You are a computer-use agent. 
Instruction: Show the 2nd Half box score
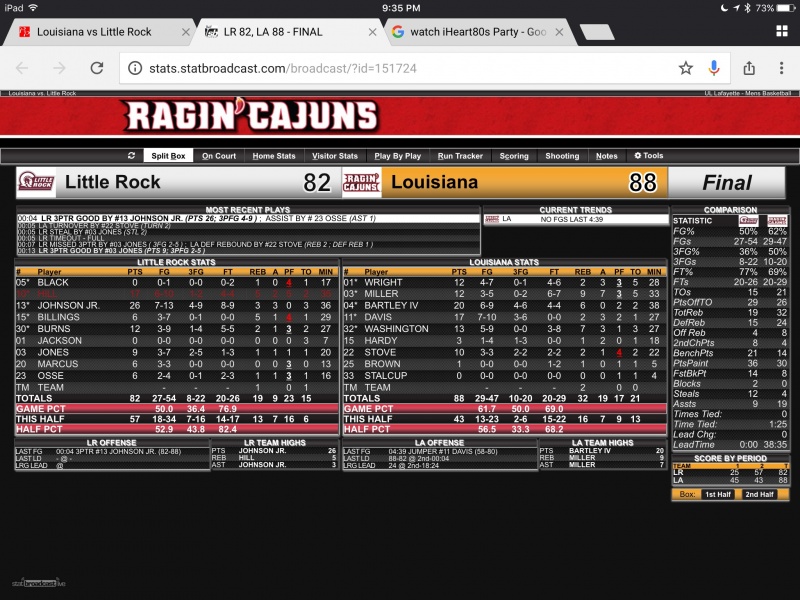click(x=759, y=494)
